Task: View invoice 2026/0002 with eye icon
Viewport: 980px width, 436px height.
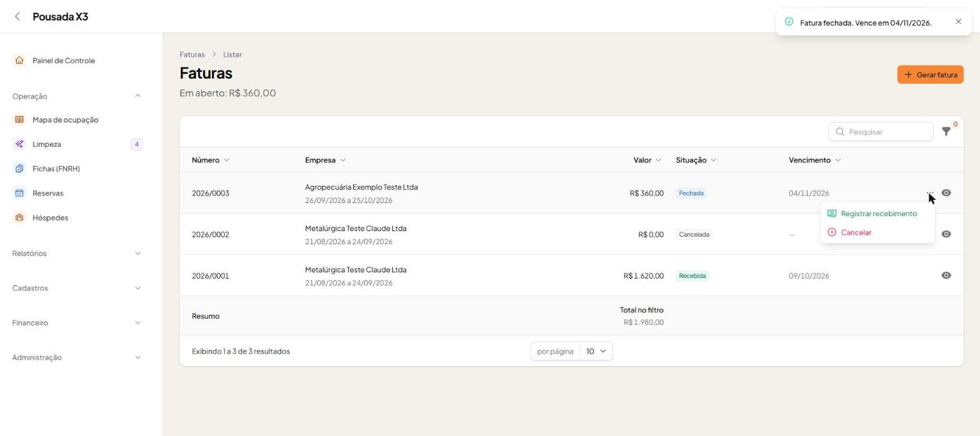Action: [x=946, y=234]
